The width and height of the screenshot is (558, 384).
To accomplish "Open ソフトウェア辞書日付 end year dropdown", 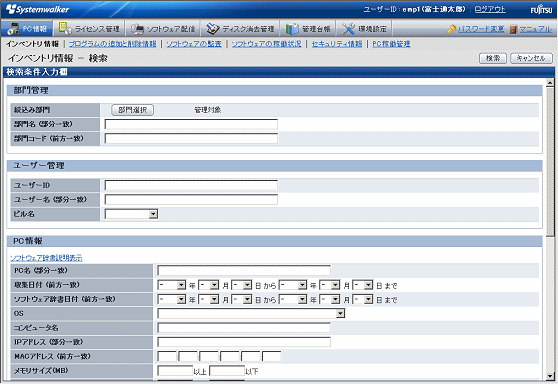I will [293, 299].
